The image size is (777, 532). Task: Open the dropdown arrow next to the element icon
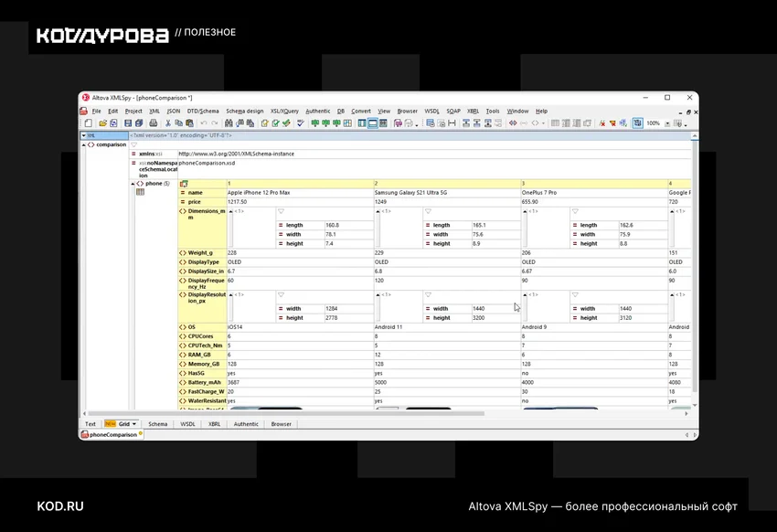click(543, 123)
